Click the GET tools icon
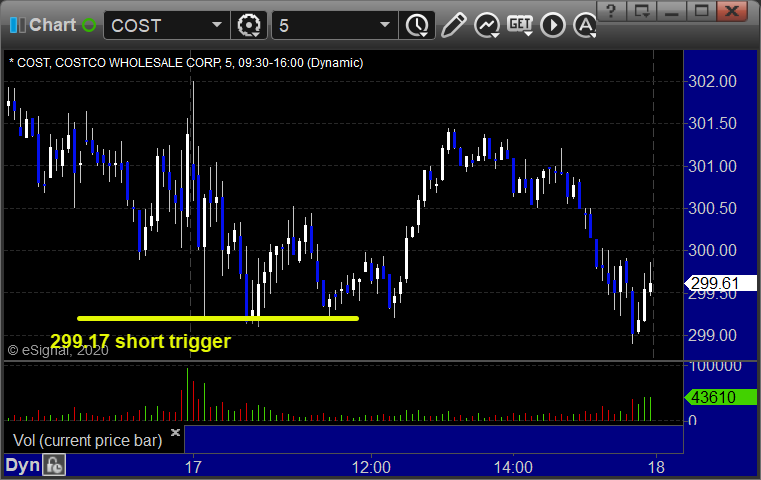The height and width of the screenshot is (480, 761). point(520,25)
